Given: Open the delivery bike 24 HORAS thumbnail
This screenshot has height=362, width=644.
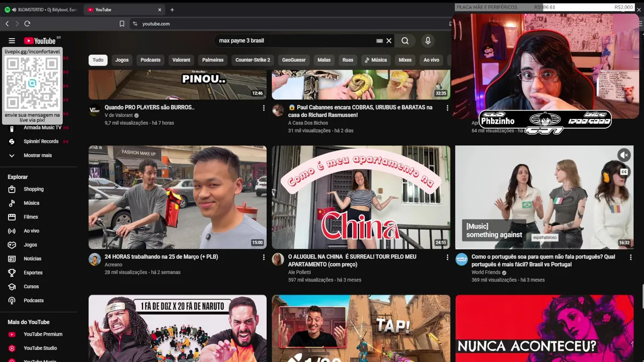Looking at the screenshot, I should tap(178, 197).
